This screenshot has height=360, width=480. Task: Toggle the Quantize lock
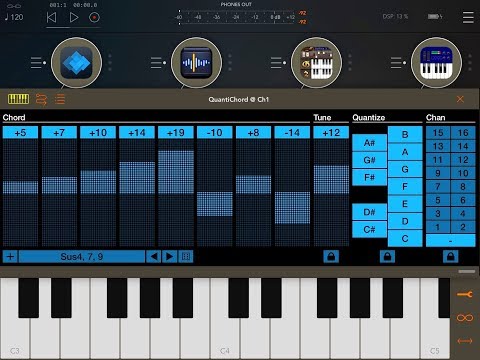(x=387, y=256)
